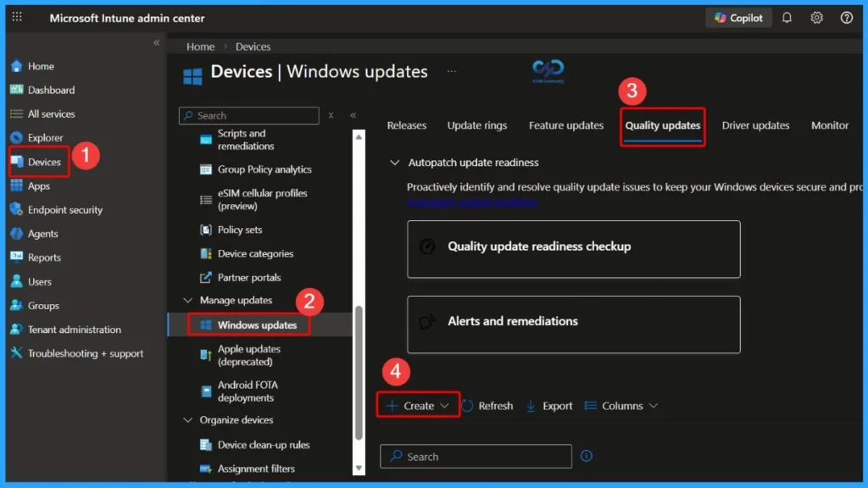Export the quality updates list
Viewport: 868px width, 488px height.
pos(548,405)
